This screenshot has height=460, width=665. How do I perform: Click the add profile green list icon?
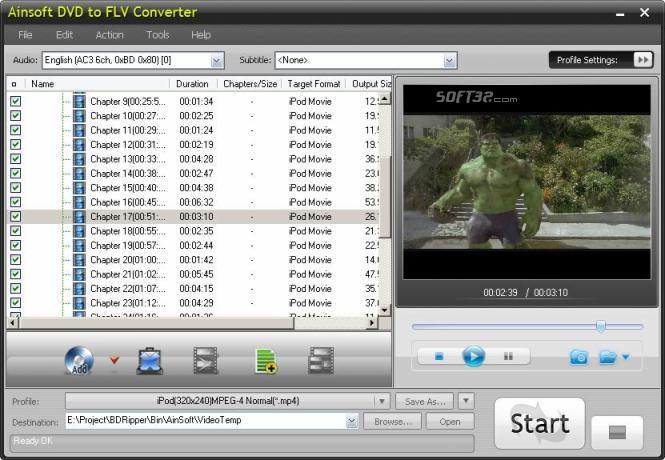266,361
